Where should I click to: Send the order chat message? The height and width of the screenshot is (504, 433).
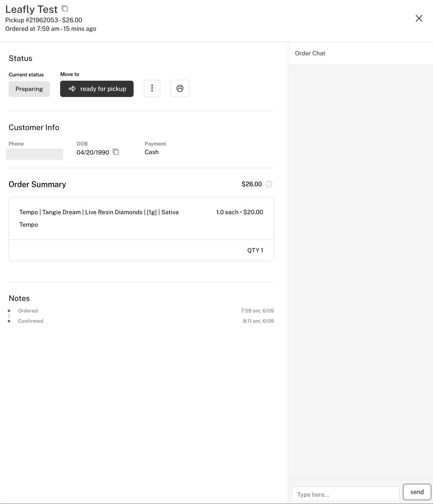click(417, 492)
